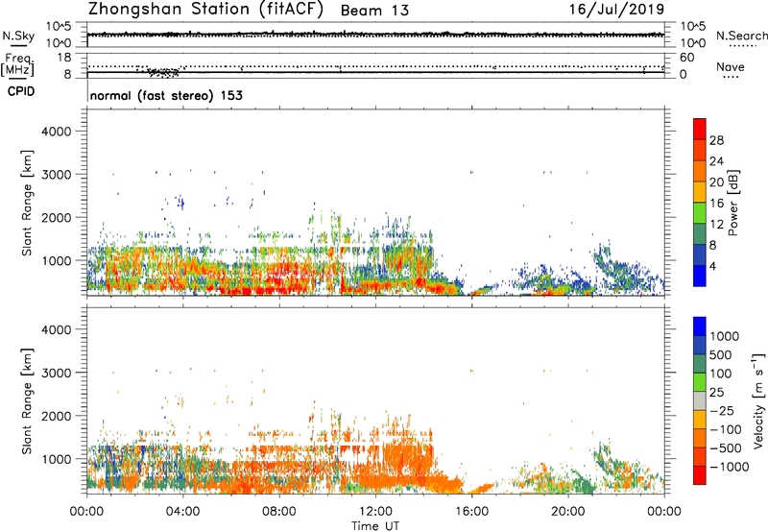Screen dimensions: 768x532
Task: Click the '1000' tick on the velocity colorbar
Action: [725, 336]
